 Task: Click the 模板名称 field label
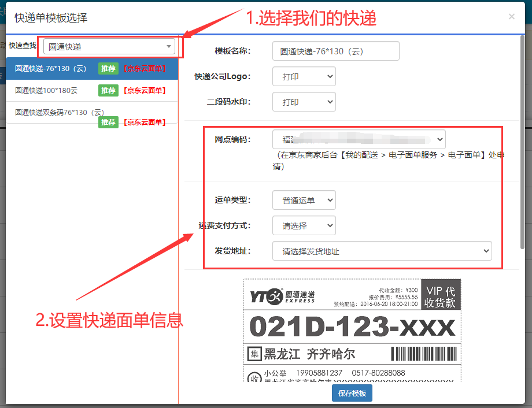232,51
